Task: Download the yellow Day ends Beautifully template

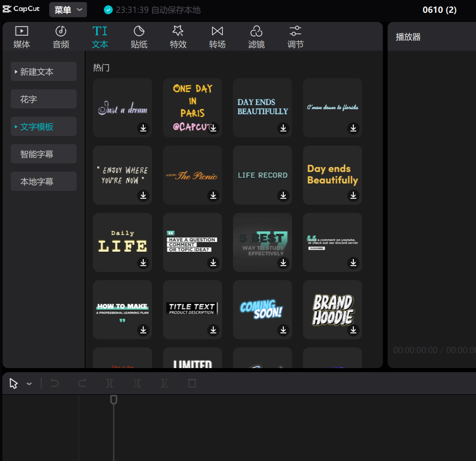Action: [x=353, y=195]
